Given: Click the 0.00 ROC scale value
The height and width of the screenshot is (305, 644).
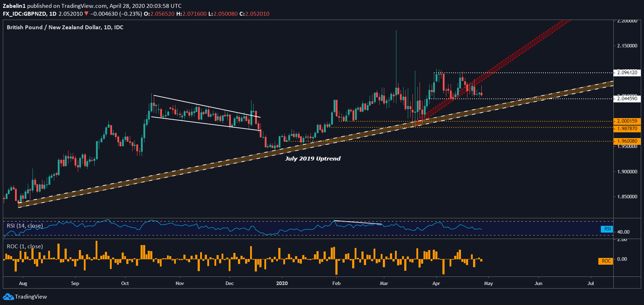Looking at the screenshot, I should [x=622, y=259].
